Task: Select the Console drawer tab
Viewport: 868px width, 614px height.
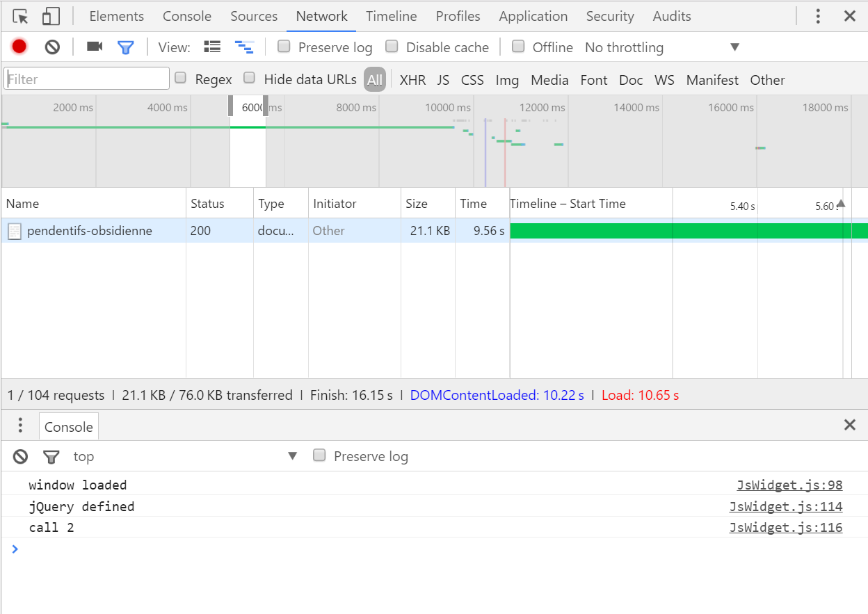Action: [68, 427]
